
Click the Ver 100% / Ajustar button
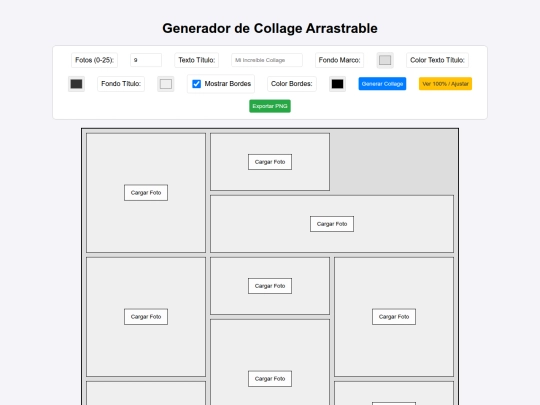[445, 84]
